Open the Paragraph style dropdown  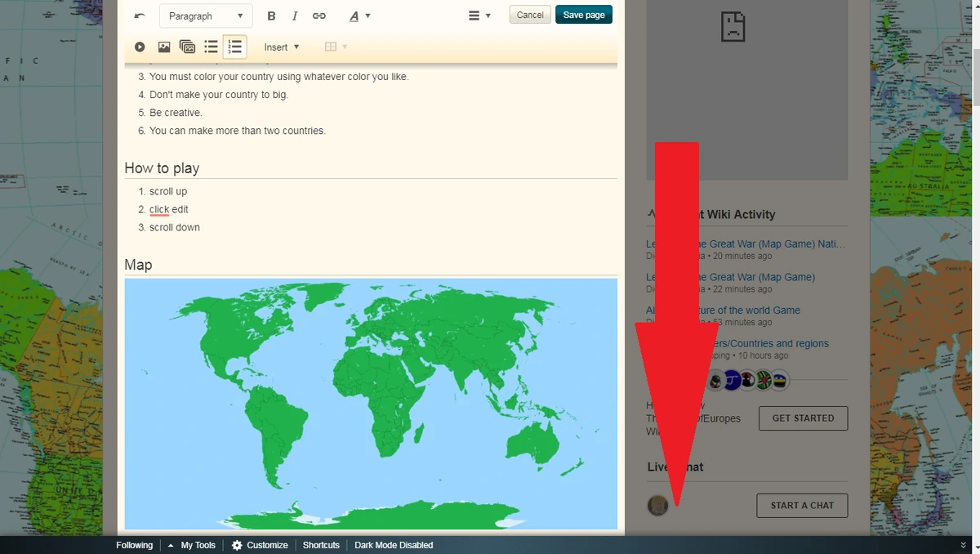pyautogui.click(x=205, y=16)
